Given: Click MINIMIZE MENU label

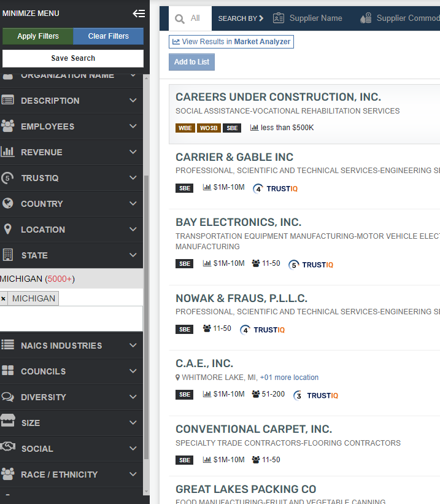Looking at the screenshot, I should click(31, 14).
